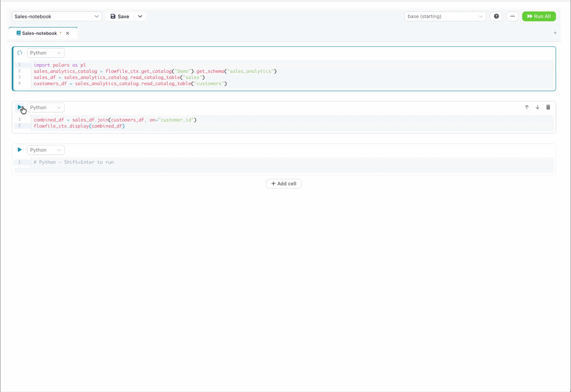Open the more options ellipsis menu
The image size is (571, 392).
(513, 17)
